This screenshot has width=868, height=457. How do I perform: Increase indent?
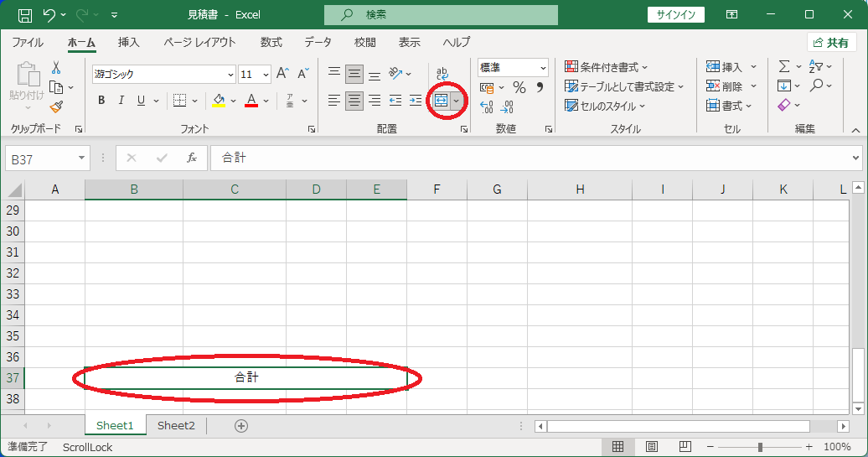416,101
